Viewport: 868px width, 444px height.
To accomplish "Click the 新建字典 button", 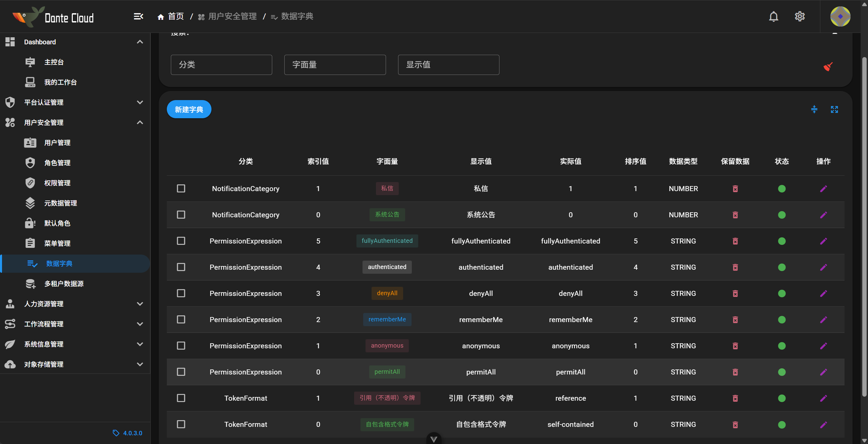I will click(189, 109).
